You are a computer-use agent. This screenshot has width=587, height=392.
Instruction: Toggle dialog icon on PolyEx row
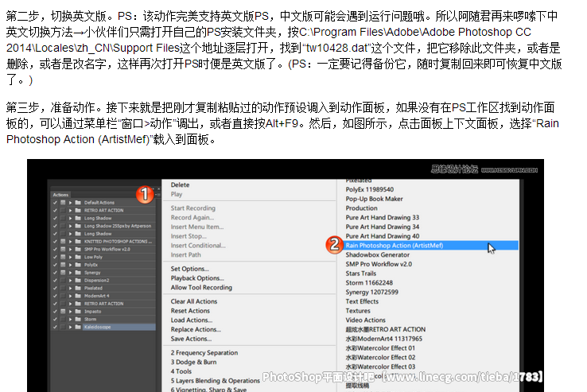tap(63, 265)
